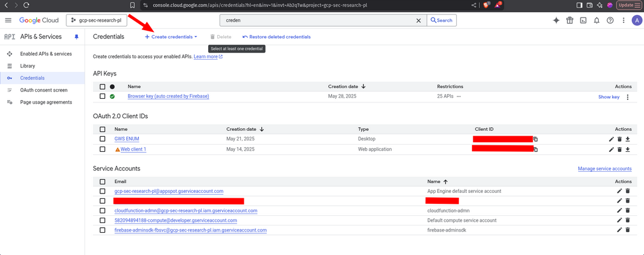Sort API Keys by Creation date
This screenshot has width=644, height=255.
(347, 86)
